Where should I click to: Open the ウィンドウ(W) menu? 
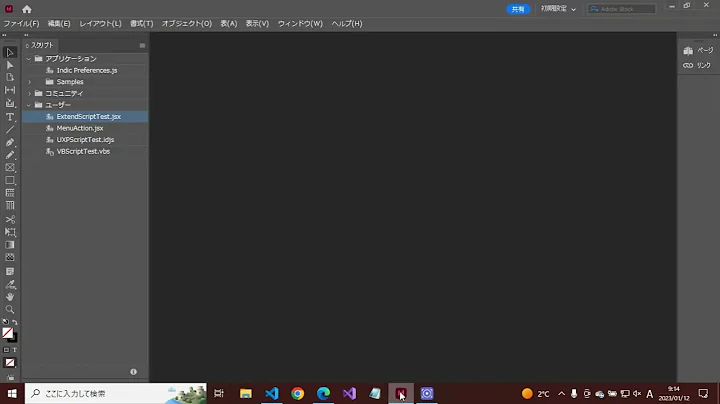click(x=300, y=23)
